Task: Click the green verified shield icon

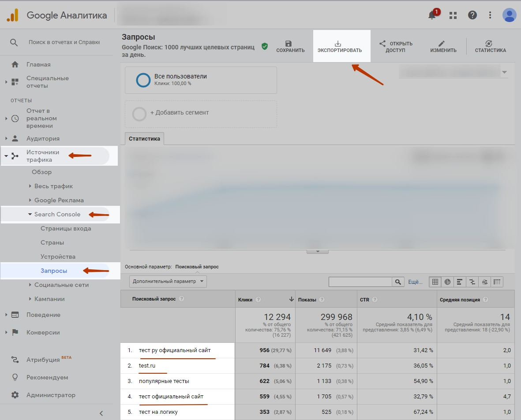Action: click(x=265, y=46)
